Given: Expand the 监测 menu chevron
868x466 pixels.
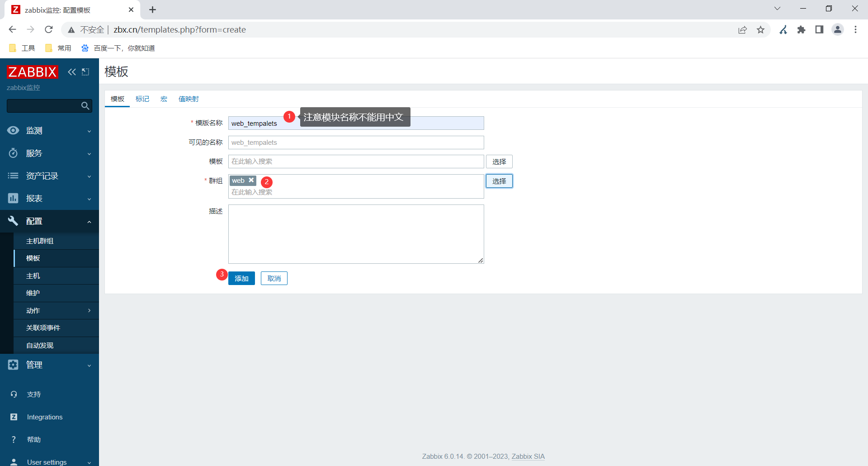Looking at the screenshot, I should [89, 131].
